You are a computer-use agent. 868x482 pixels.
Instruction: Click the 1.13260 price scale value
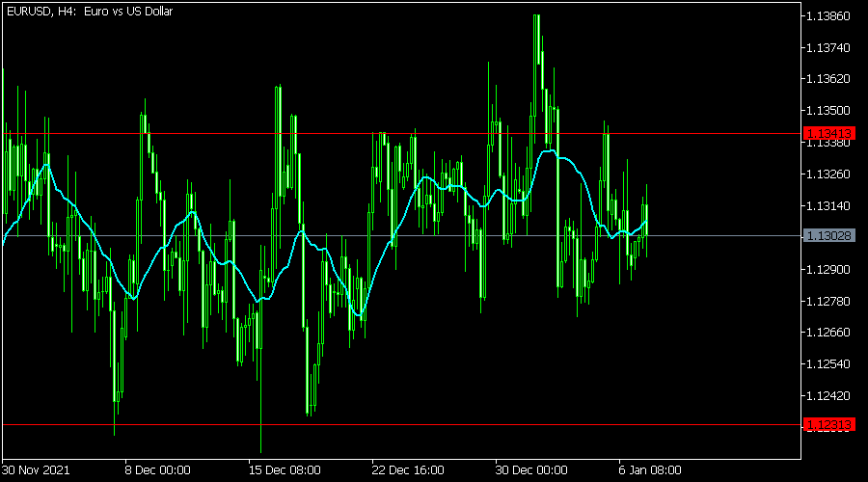[828, 174]
